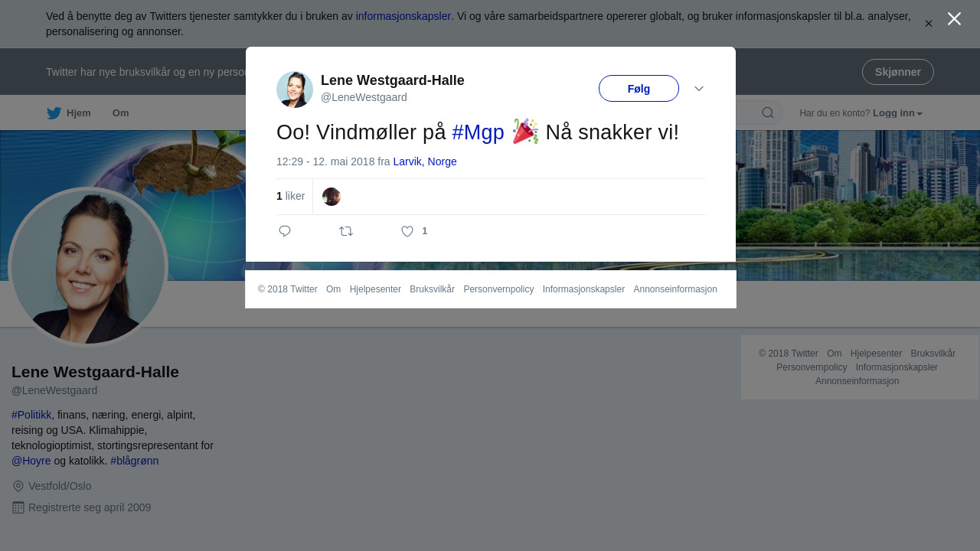Open tweet author's small profile picture

coord(295,90)
